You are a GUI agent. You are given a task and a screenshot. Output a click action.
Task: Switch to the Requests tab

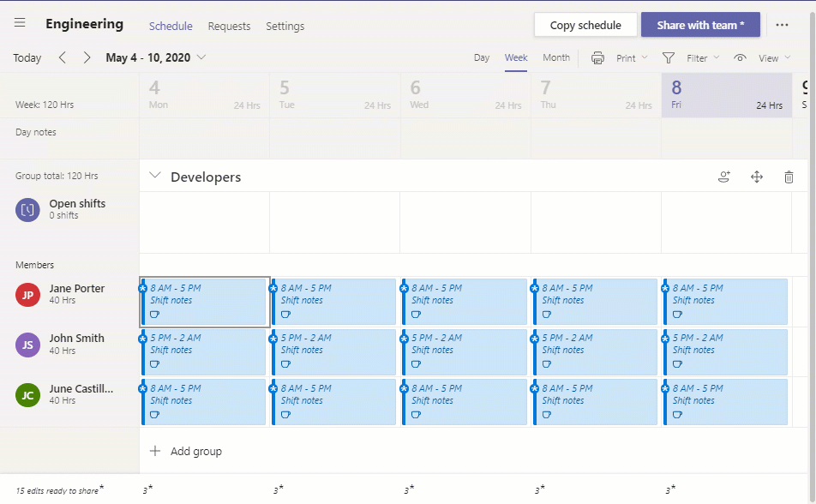click(x=229, y=26)
